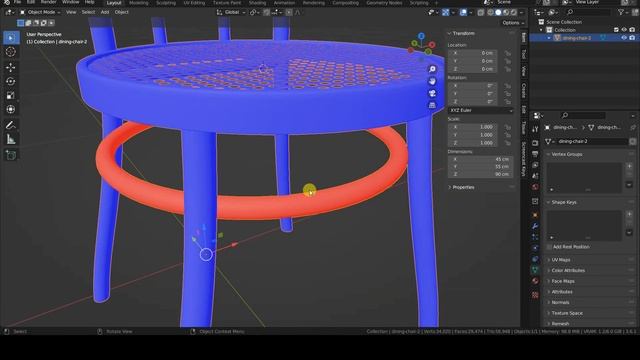Click the mesh name field dining-chair-2

point(591,142)
